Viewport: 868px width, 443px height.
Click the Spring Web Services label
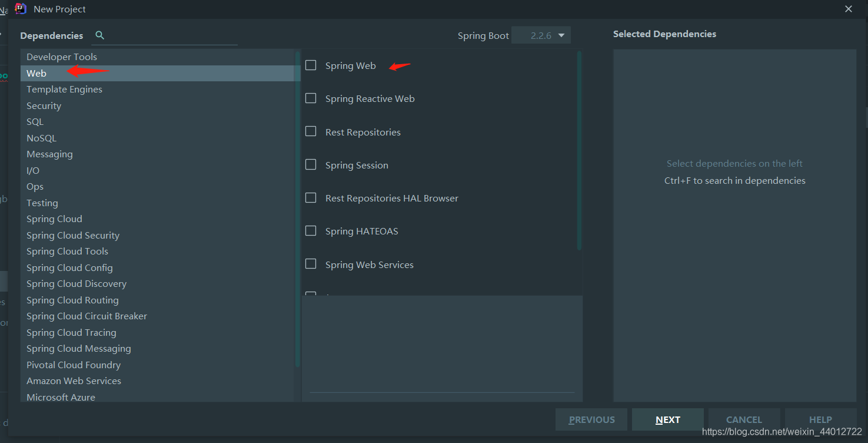pos(370,265)
